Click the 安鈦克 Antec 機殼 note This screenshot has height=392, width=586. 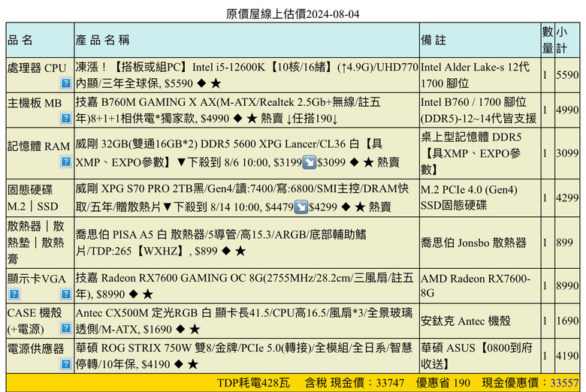click(x=466, y=321)
